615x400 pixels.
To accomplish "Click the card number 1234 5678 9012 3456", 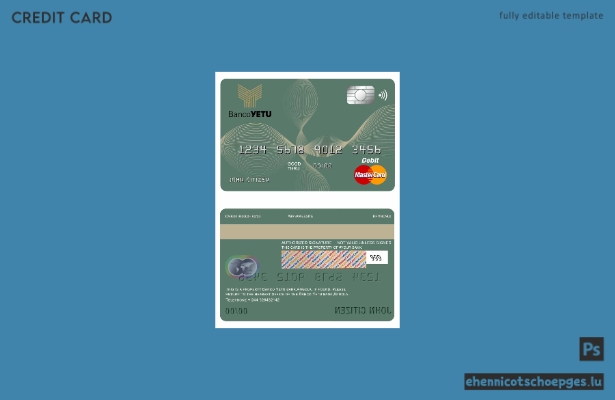I will click(309, 149).
